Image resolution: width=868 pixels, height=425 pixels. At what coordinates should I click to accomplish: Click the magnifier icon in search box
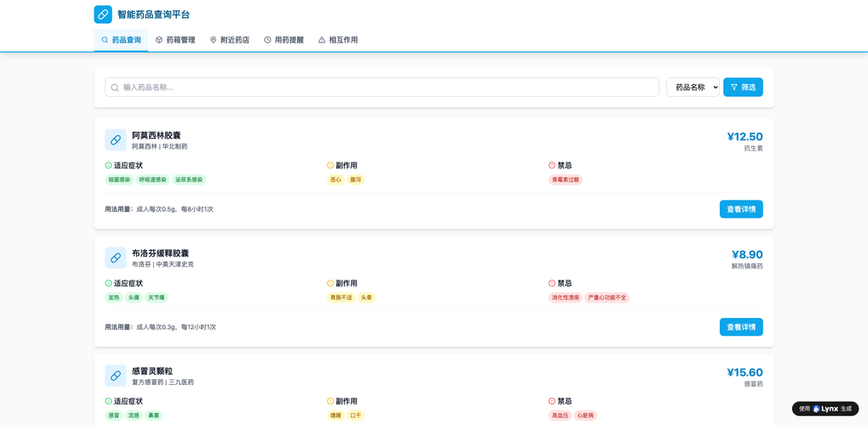(x=115, y=88)
